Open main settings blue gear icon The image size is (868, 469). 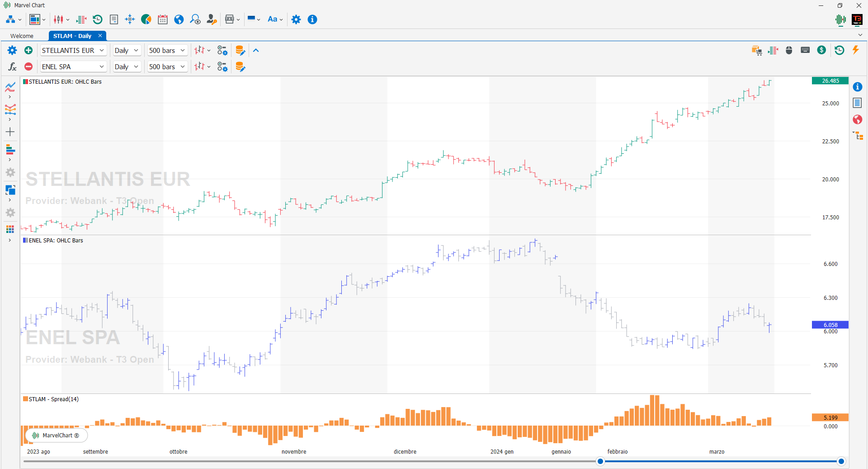296,19
